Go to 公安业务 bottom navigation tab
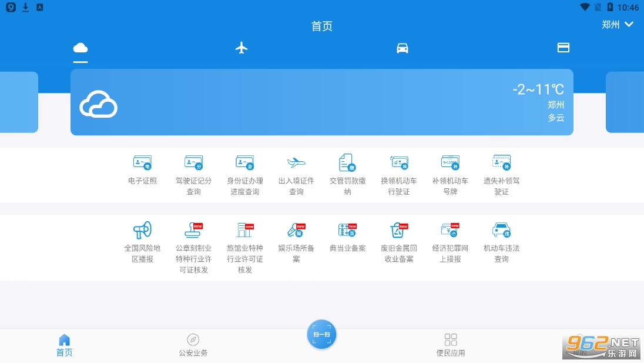The width and height of the screenshot is (644, 363). pos(193,345)
